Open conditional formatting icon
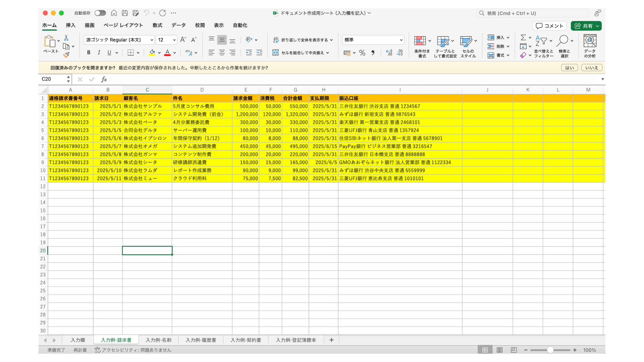 (x=420, y=41)
